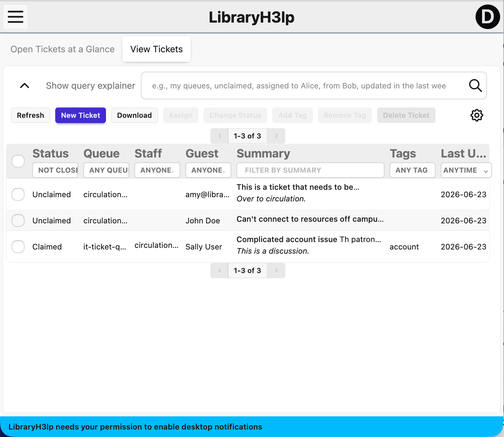Viewport: 504px width, 437px height.
Task: Click the Status column header
Action: pos(51,153)
